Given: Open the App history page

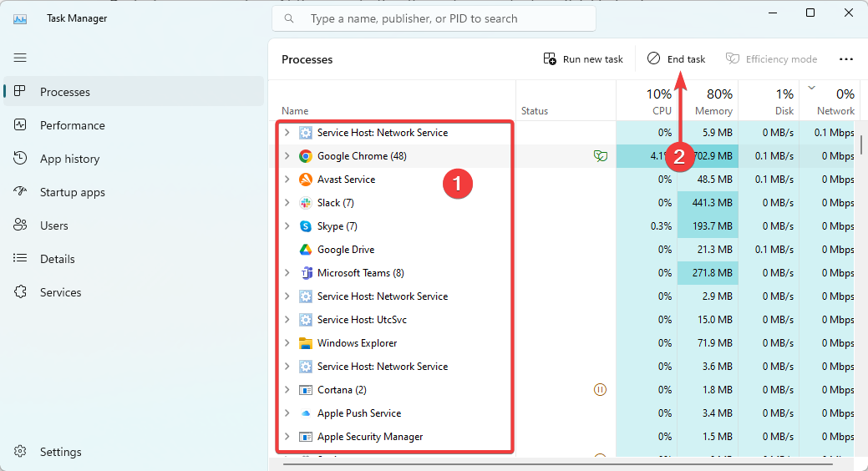Looking at the screenshot, I should (134, 159).
